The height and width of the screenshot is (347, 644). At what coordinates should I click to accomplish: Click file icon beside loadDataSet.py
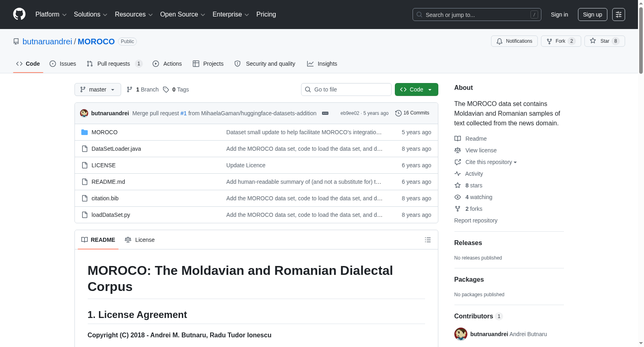click(x=85, y=215)
